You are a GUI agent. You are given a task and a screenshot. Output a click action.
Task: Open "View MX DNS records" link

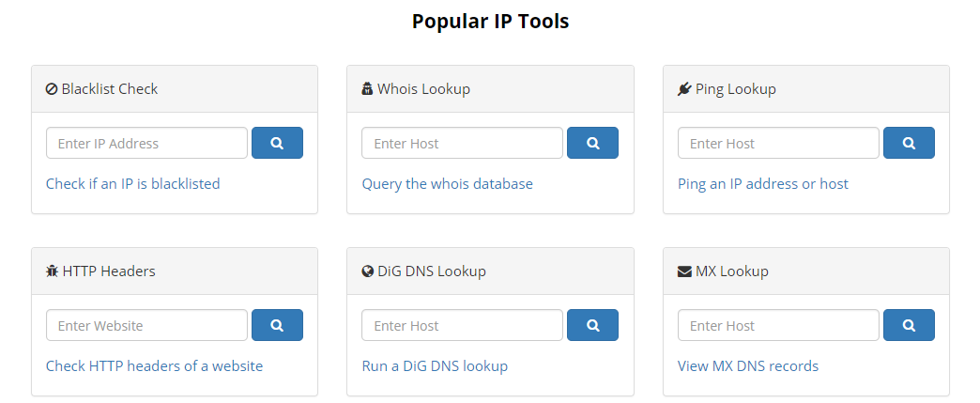click(x=748, y=366)
